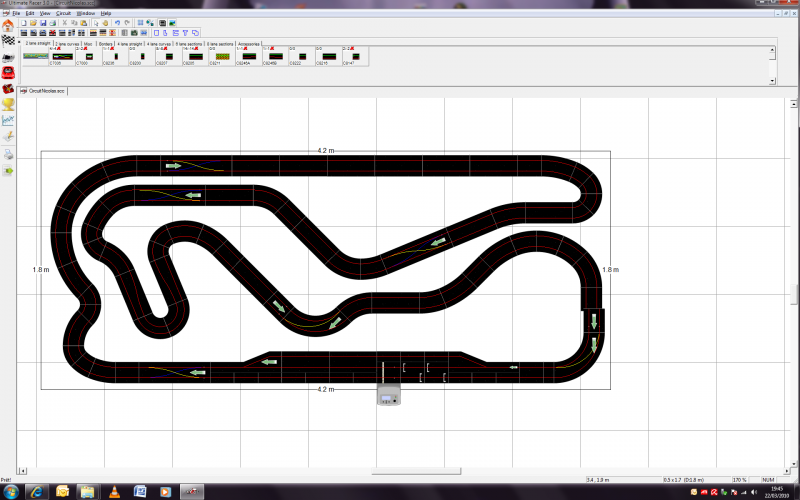The width and height of the screenshot is (800, 500).
Task: Open the gold trophy championship icon
Action: click(x=9, y=103)
